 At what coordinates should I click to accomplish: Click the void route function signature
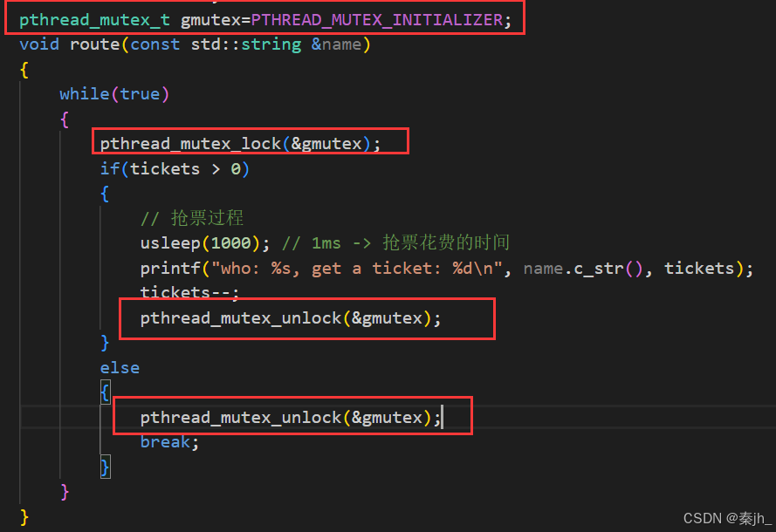click(x=195, y=44)
